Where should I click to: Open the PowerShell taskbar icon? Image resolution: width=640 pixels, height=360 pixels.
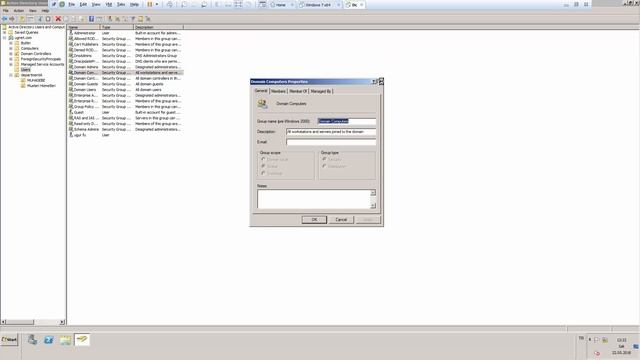[x=49, y=340]
